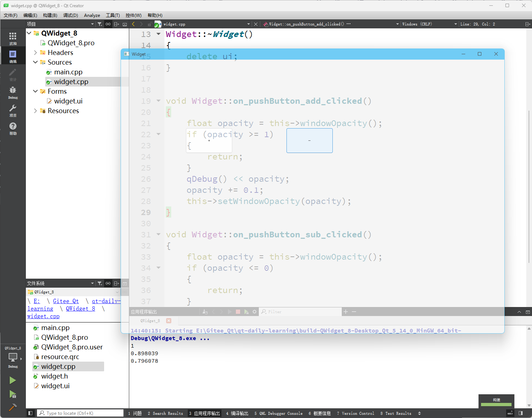Follow the E: drive breadcrumb link

click(x=37, y=301)
